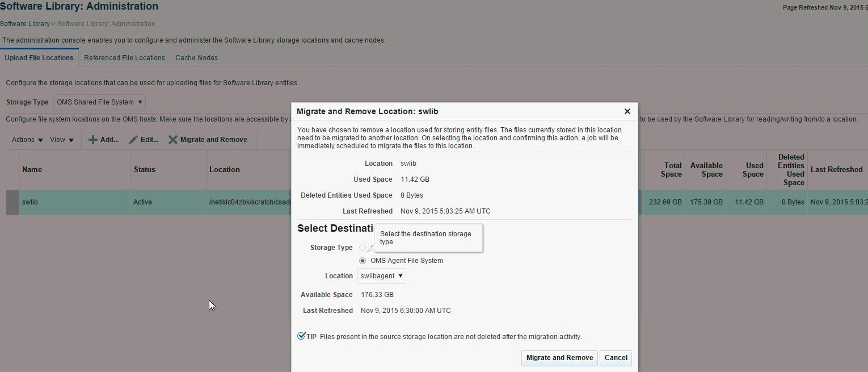Switch to Referenced File Locations tab
Image resolution: width=868 pixels, height=372 pixels.
124,58
